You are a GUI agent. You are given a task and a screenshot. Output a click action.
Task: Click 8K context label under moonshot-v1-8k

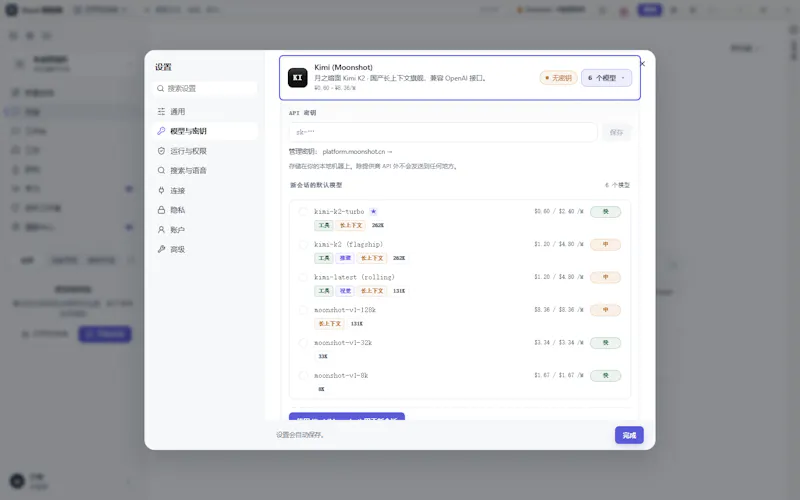click(321, 389)
